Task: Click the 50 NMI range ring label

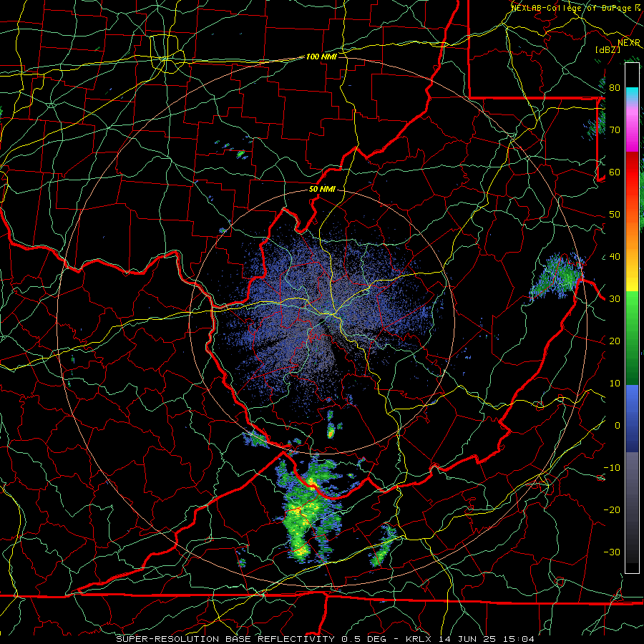Action: (x=322, y=190)
